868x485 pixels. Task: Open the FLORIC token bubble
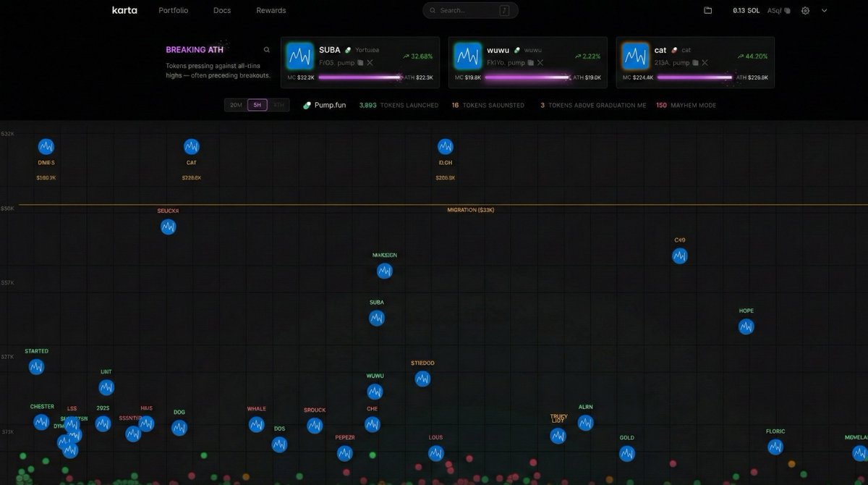pos(775,447)
